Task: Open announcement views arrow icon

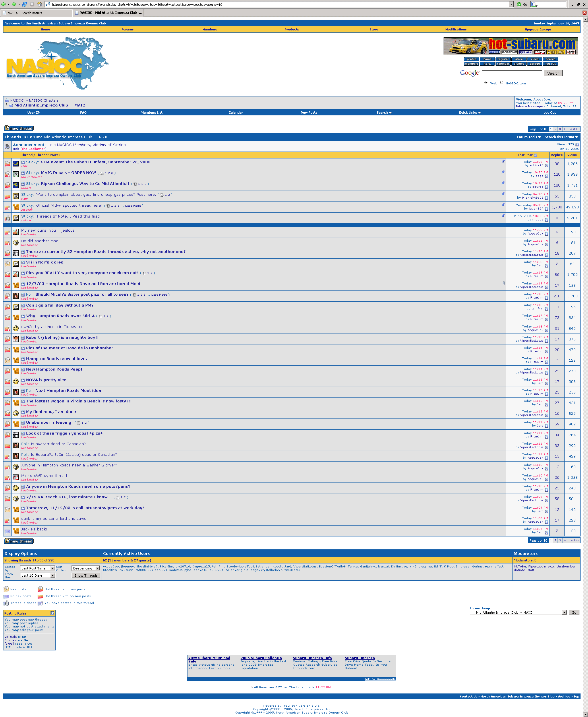Action: pyautogui.click(x=577, y=145)
